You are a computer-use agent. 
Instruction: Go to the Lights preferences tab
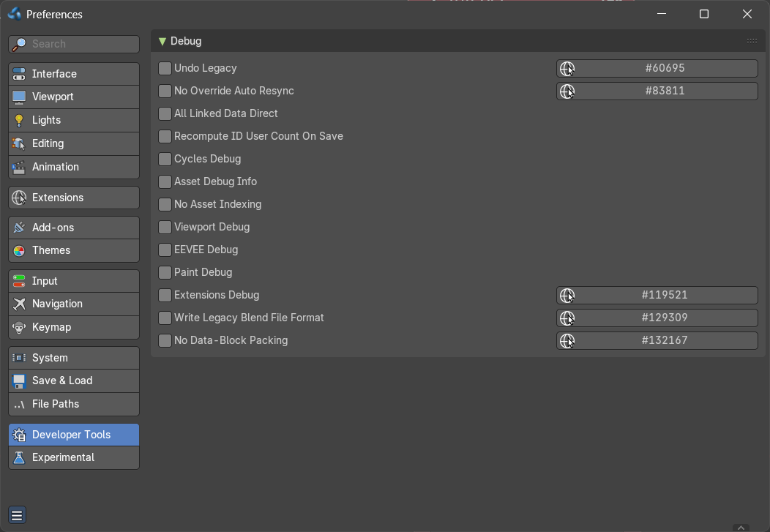pos(74,120)
